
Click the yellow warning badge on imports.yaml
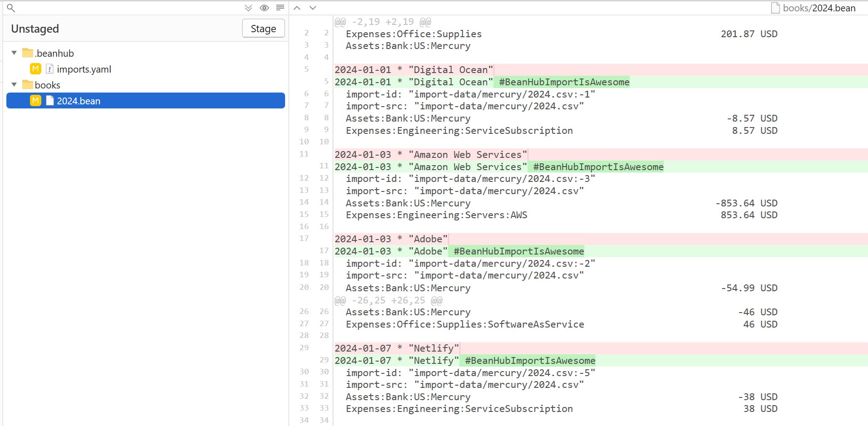click(x=49, y=69)
